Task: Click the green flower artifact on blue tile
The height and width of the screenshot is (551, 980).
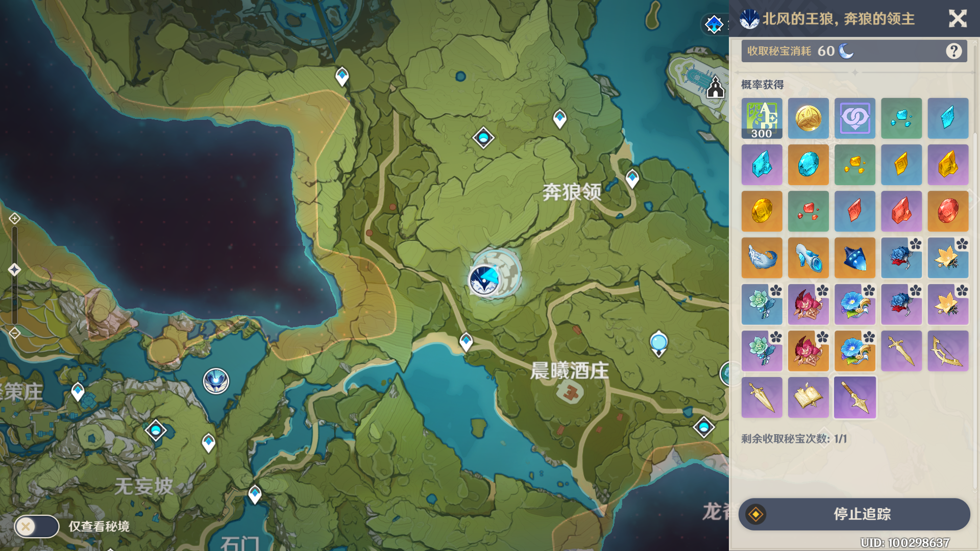Action: (762, 305)
